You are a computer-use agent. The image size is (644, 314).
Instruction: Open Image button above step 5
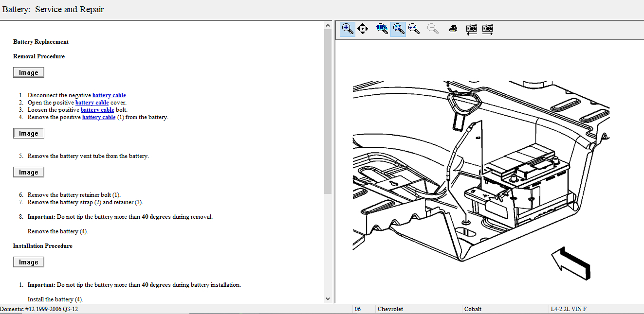[x=29, y=133]
